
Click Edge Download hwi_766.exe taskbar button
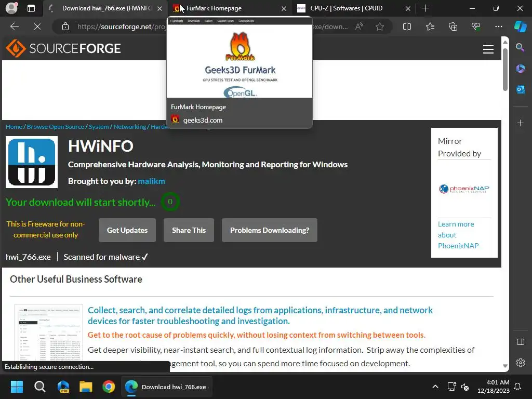pos(167,387)
